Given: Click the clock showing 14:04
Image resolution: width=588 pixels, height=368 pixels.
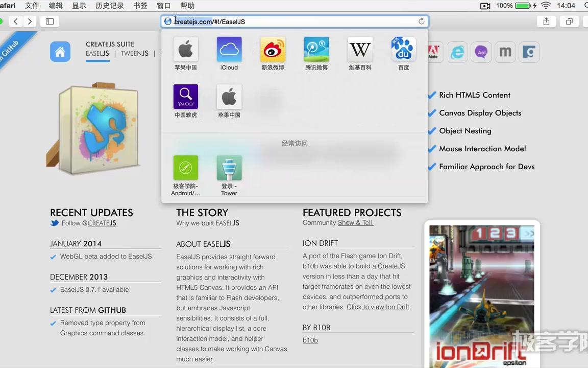Looking at the screenshot, I should (x=566, y=6).
